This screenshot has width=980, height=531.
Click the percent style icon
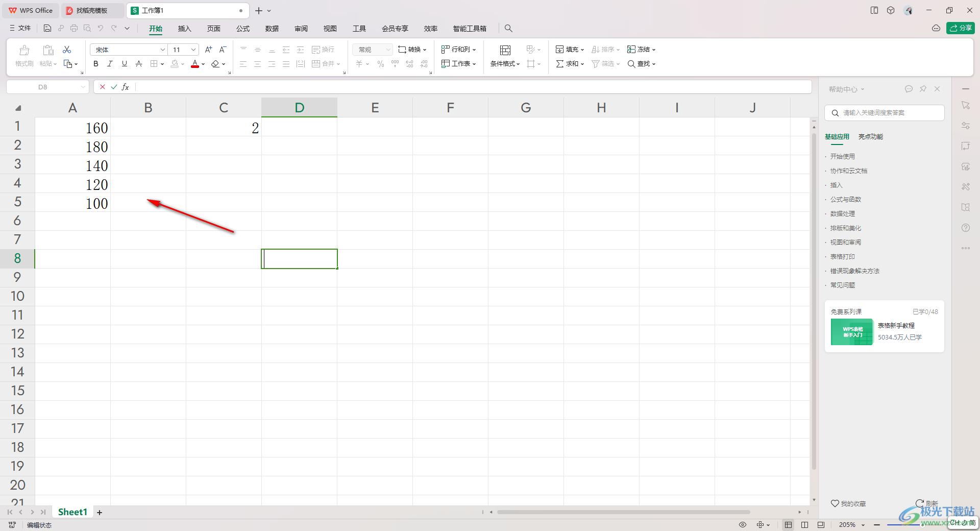click(x=380, y=64)
